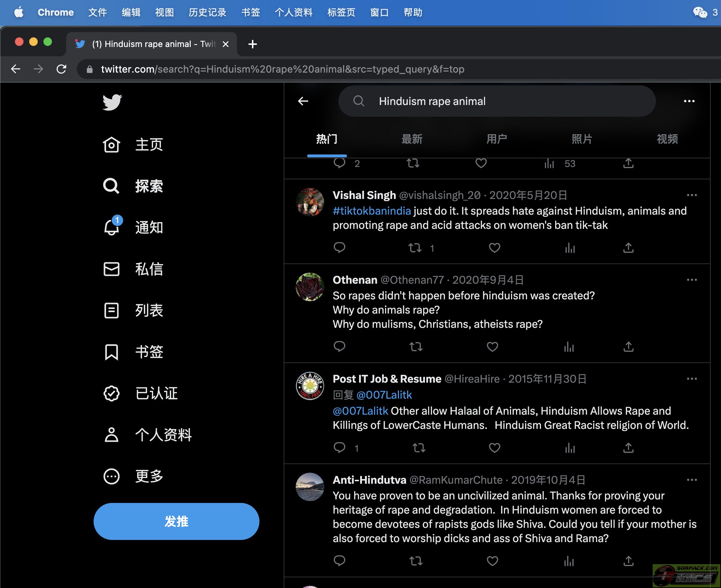Reply to Othenan's tweet
Image resolution: width=721 pixels, height=588 pixels.
340,347
